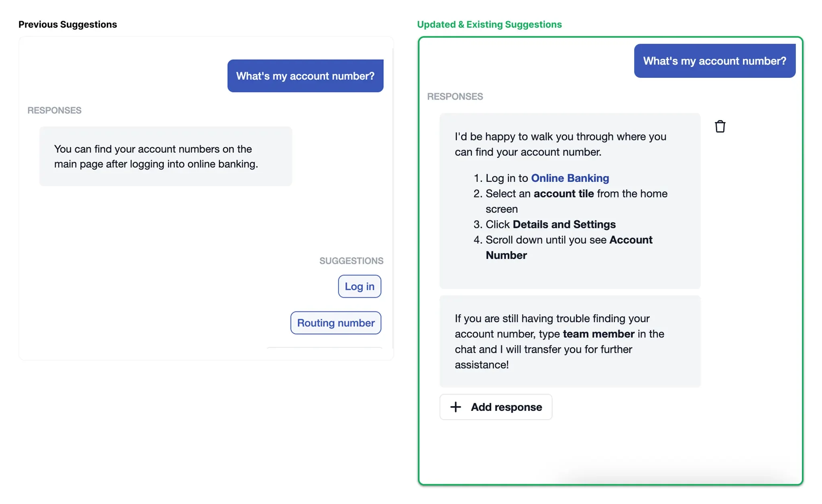Select the response starting "You can find your account numbers"
The image size is (822, 504).
pyautogui.click(x=165, y=156)
